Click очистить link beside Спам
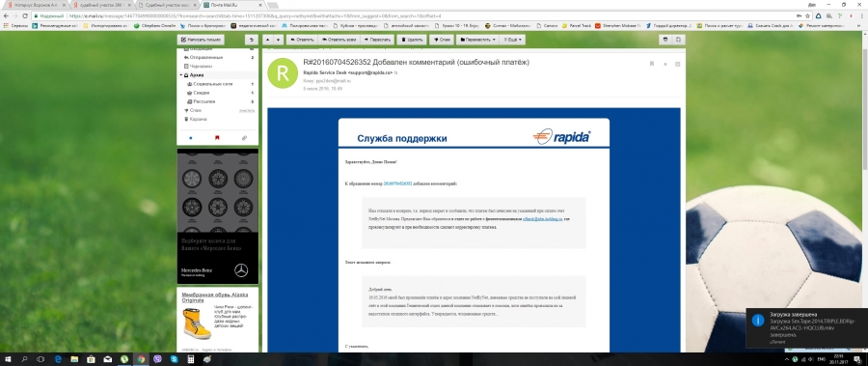This screenshot has width=868, height=366. (247, 110)
